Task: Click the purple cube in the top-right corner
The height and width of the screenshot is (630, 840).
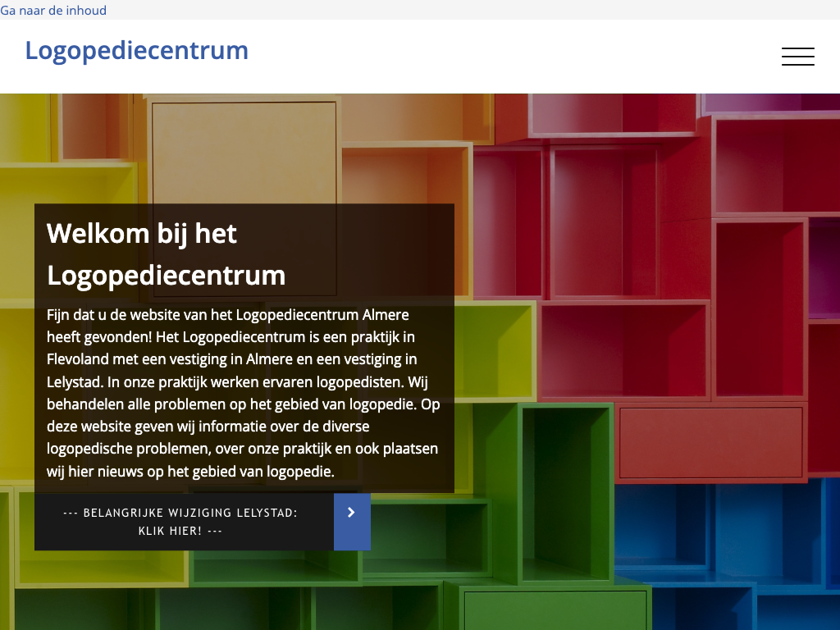Action: (771, 103)
